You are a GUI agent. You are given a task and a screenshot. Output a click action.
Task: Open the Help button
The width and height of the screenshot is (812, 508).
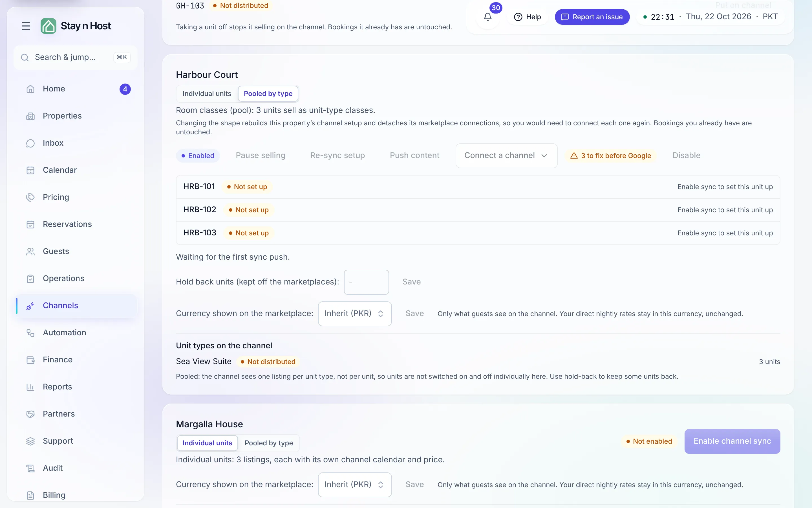click(x=528, y=17)
